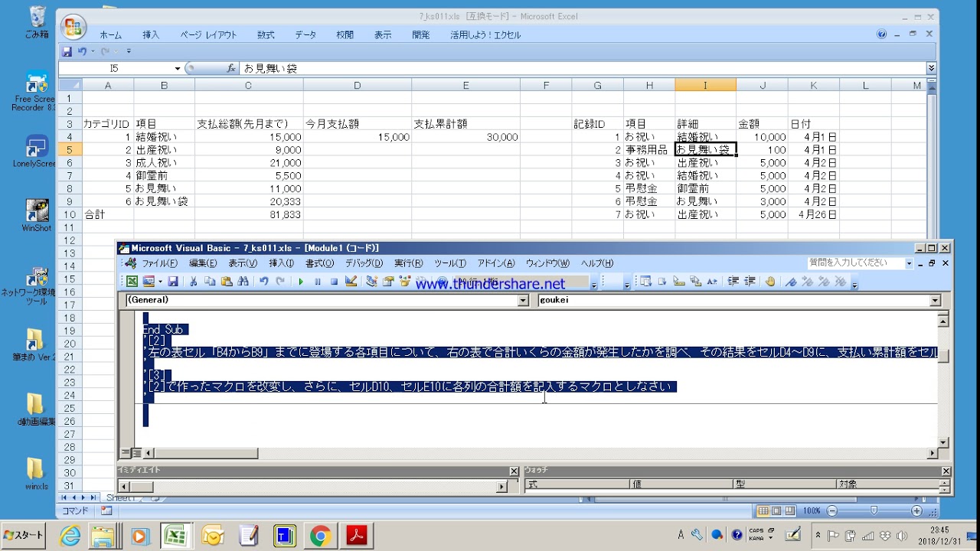Click the スタート button on taskbar

tap(24, 536)
